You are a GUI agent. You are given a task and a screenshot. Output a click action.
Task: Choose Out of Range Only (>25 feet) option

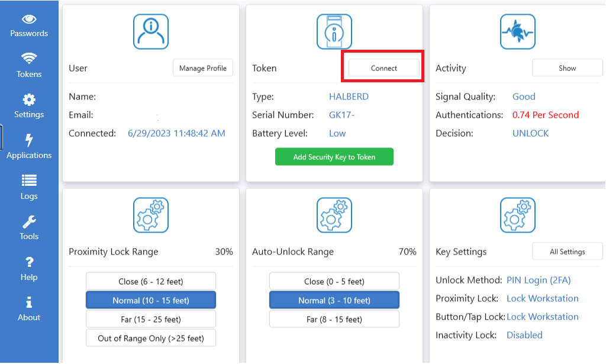[x=151, y=338]
